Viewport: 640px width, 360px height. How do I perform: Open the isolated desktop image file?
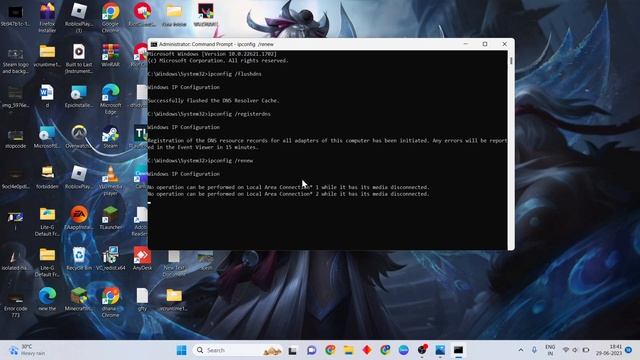[x=16, y=261]
